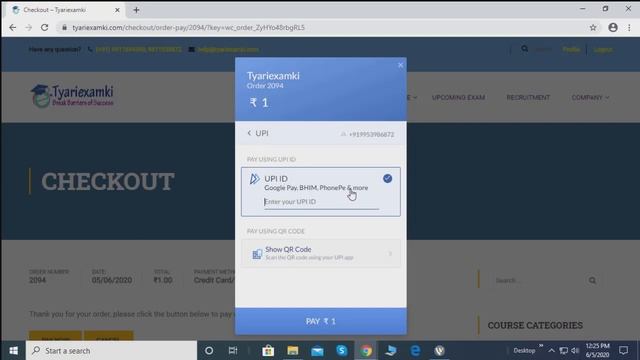The image size is (640, 360).
Task: Open UPCOMING EXAM menu item
Action: (458, 98)
